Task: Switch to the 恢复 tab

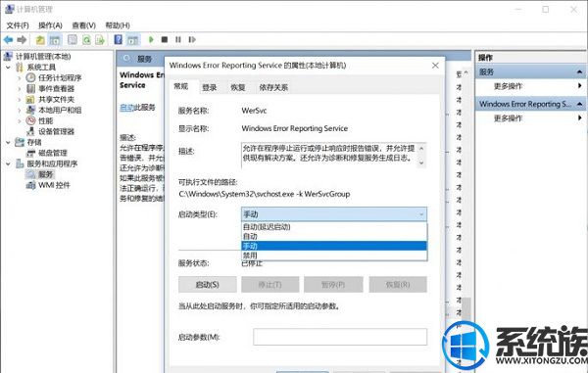Action: point(238,88)
